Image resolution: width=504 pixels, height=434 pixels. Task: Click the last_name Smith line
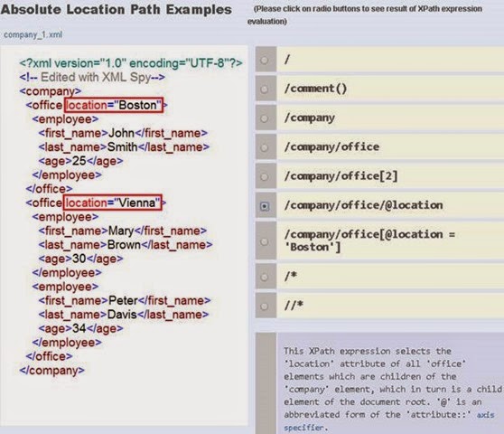(124, 147)
